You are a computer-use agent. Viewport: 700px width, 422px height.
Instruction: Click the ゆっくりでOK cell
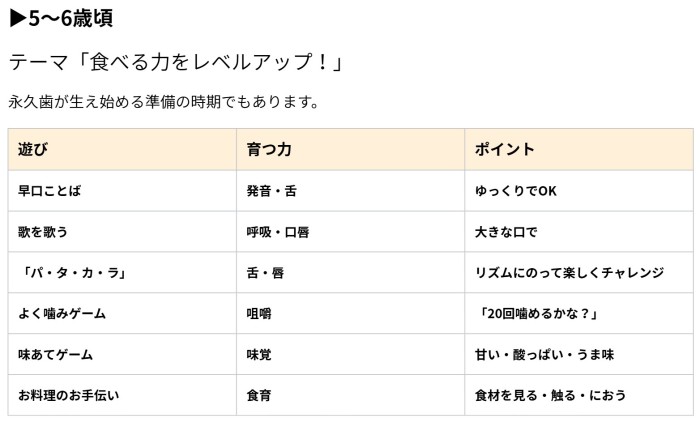tap(579, 191)
